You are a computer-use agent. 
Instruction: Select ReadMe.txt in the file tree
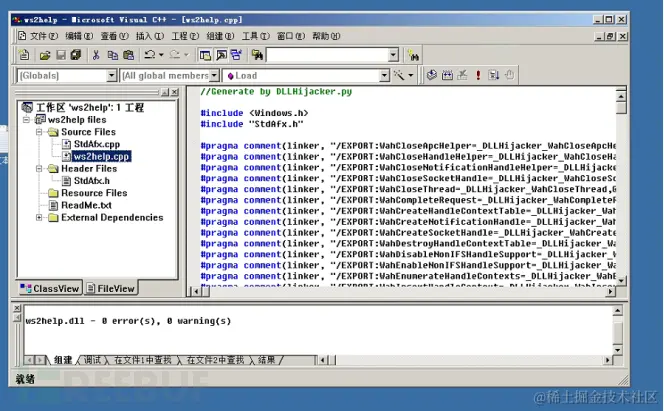click(x=86, y=205)
